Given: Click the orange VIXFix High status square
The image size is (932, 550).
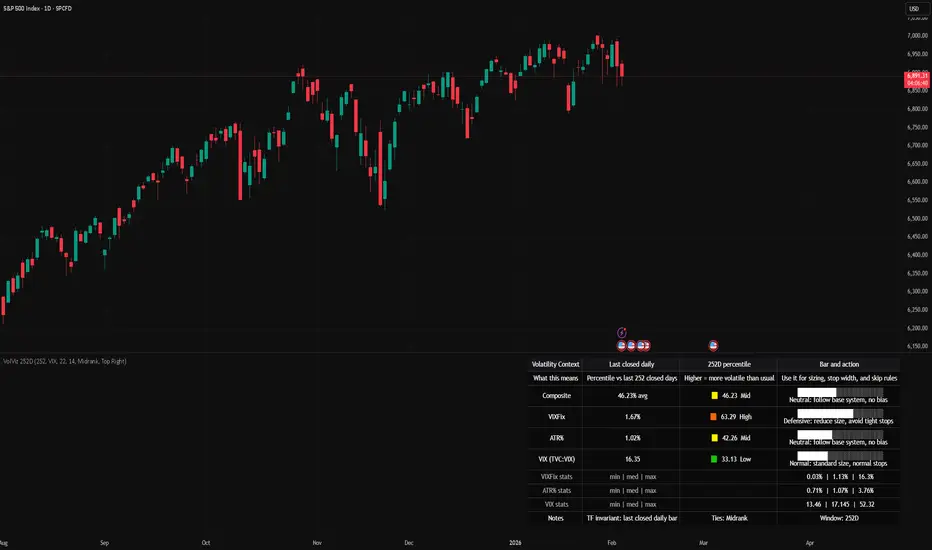Looking at the screenshot, I should point(713,417).
